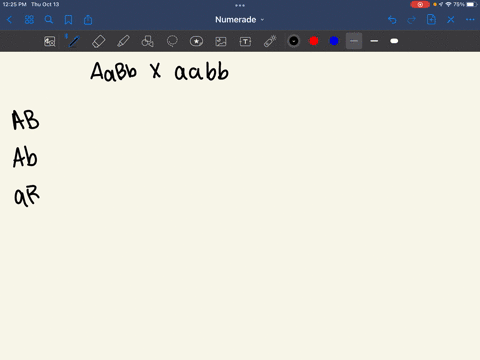
Task: Select the Lasso tool
Action: 172,41
